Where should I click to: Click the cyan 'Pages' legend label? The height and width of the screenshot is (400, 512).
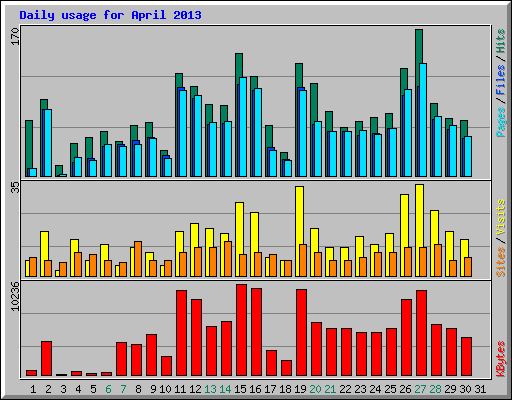(x=500, y=122)
